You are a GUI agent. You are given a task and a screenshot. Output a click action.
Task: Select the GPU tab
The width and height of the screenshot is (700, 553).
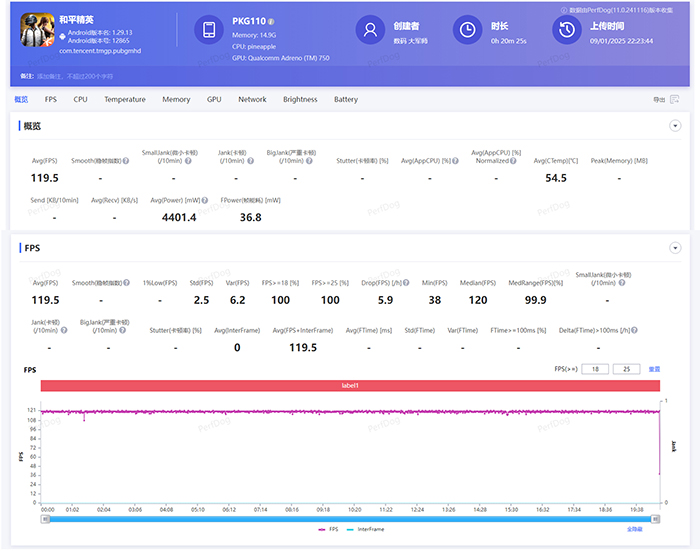[x=214, y=100]
